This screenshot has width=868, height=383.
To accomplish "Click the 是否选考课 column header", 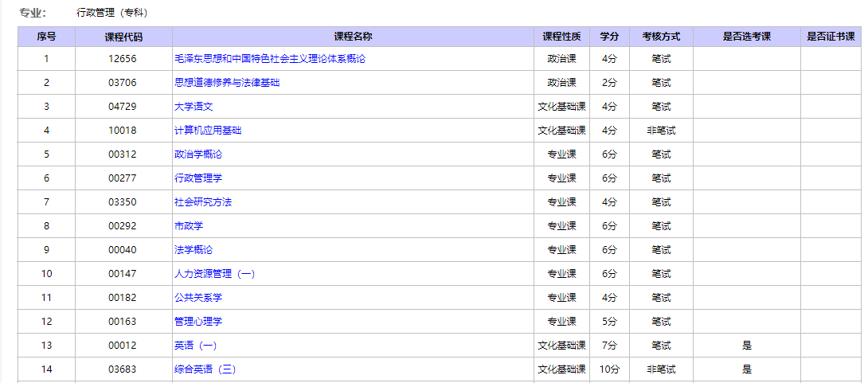I will coord(746,37).
